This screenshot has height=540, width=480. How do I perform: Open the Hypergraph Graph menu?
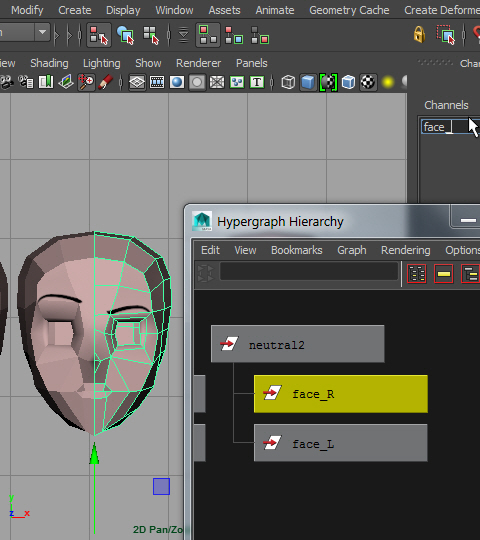coord(352,250)
